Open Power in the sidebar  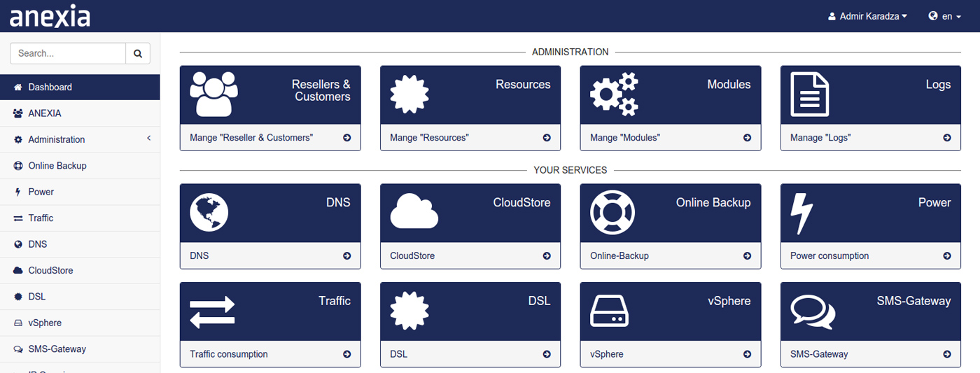[x=80, y=192]
